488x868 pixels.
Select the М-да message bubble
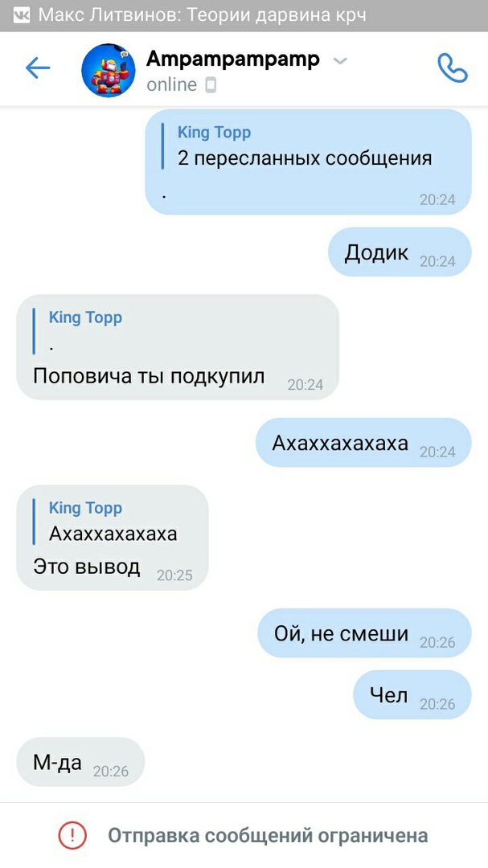point(80,762)
